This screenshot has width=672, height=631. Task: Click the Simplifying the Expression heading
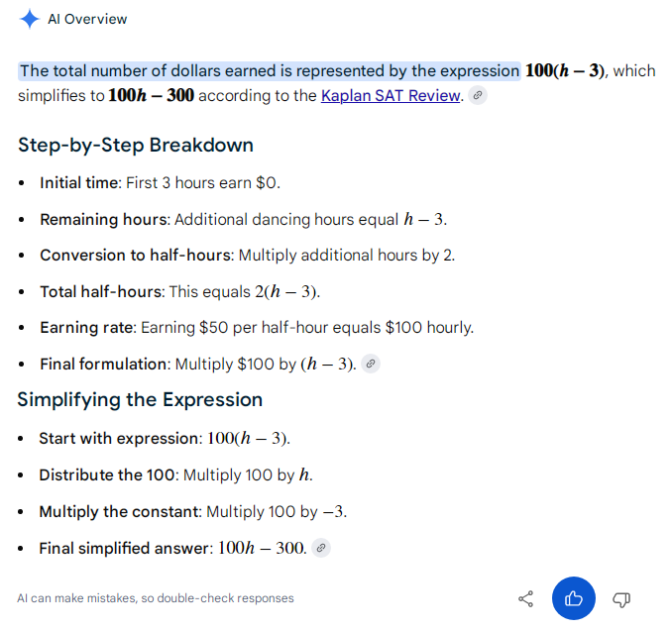(x=140, y=399)
